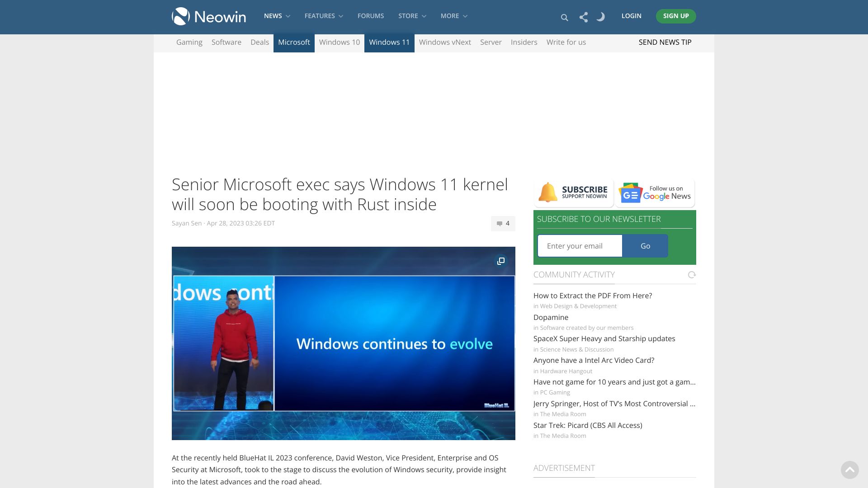Select the Windows 11 tab
868x488 pixels.
point(389,42)
